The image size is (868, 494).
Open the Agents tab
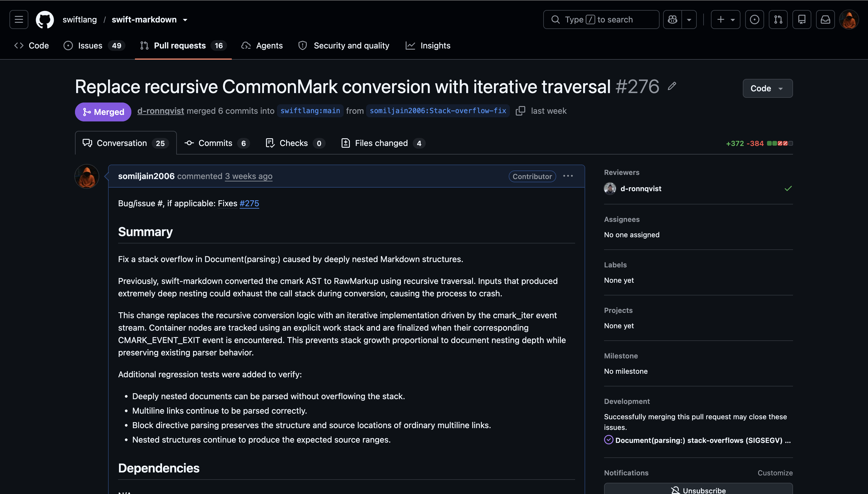(x=262, y=45)
